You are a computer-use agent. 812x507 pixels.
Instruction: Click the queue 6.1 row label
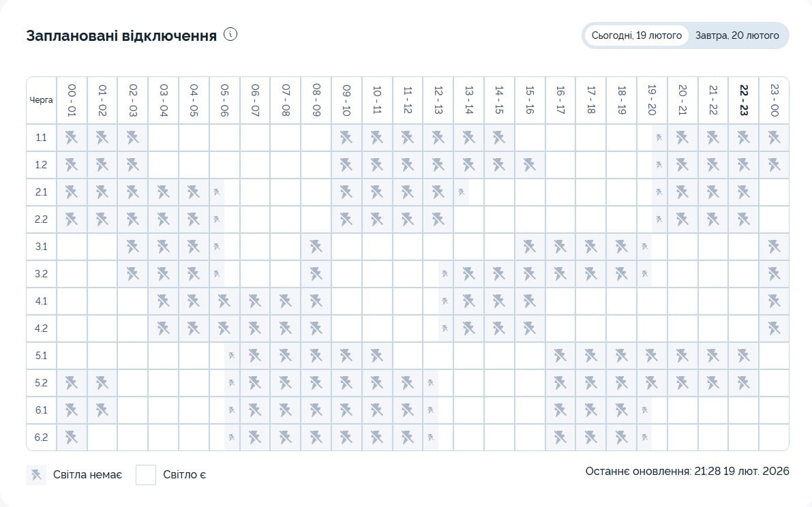tap(41, 410)
